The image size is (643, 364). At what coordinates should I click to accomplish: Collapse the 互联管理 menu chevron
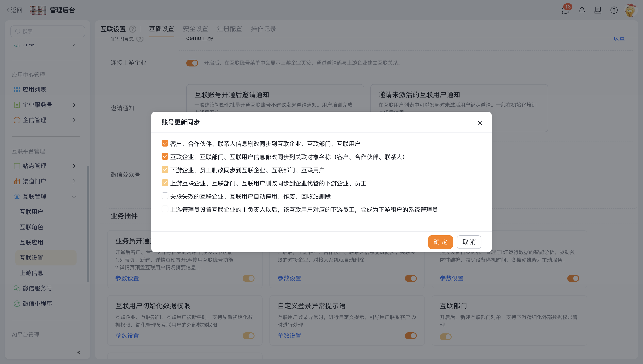[x=74, y=197]
